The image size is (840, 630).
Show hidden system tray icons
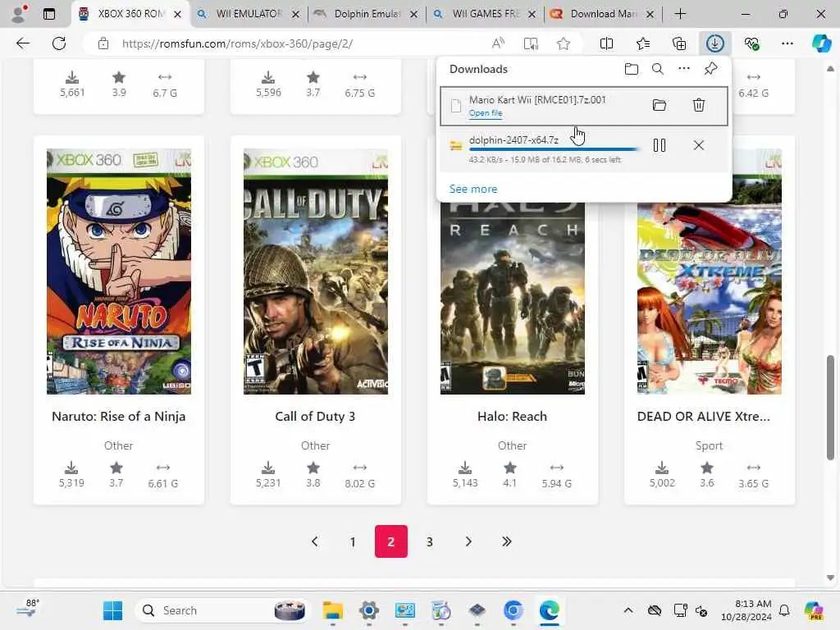(628, 610)
